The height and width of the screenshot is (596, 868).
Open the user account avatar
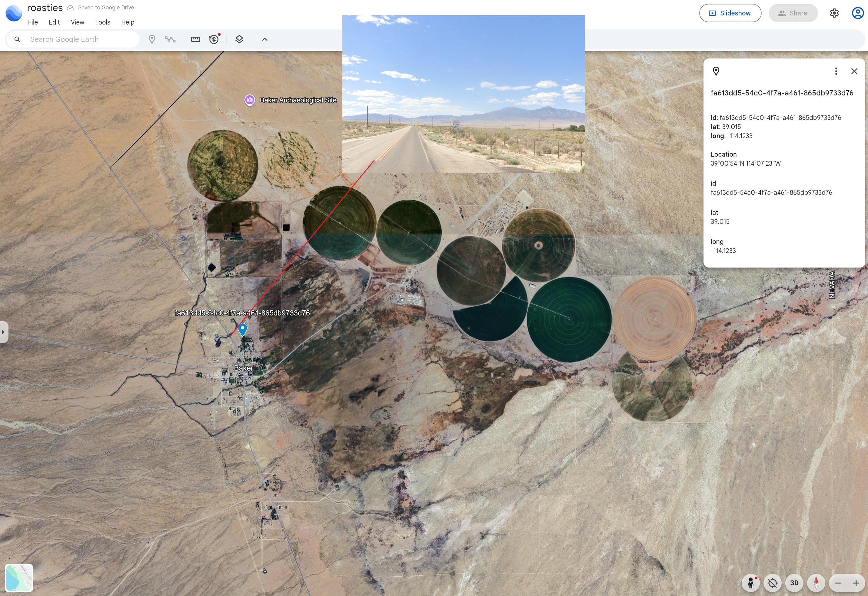[857, 13]
